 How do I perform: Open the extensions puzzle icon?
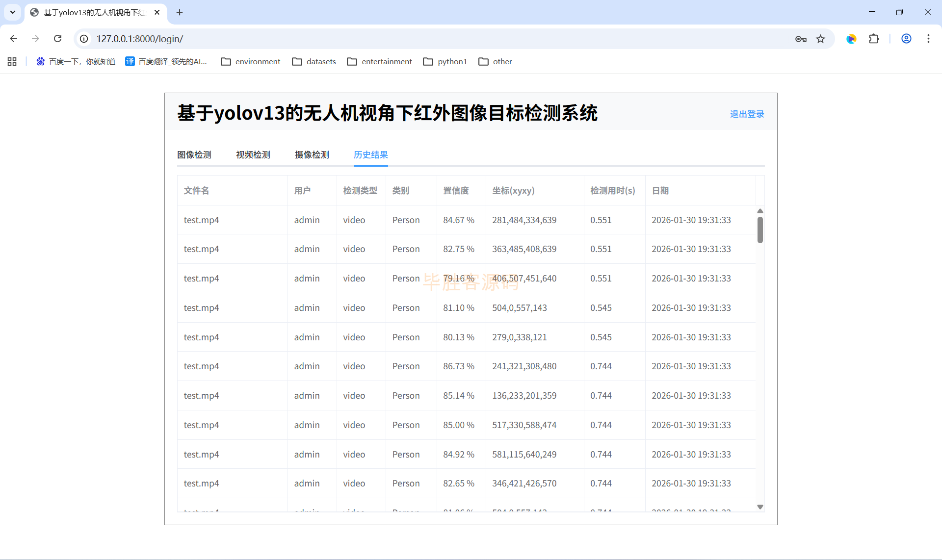coord(874,39)
